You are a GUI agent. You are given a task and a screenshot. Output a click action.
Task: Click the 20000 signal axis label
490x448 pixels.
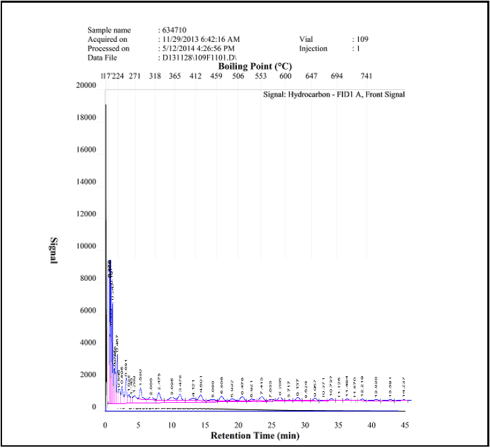click(86, 85)
